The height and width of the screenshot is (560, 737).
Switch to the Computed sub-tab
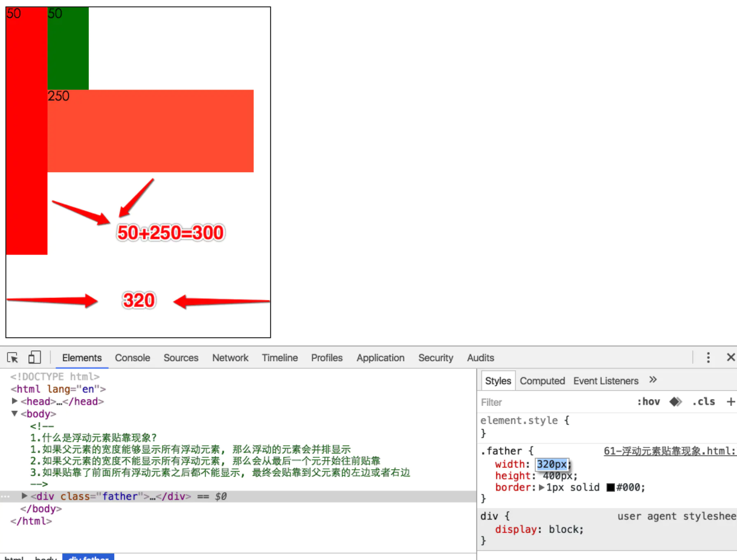pos(542,381)
